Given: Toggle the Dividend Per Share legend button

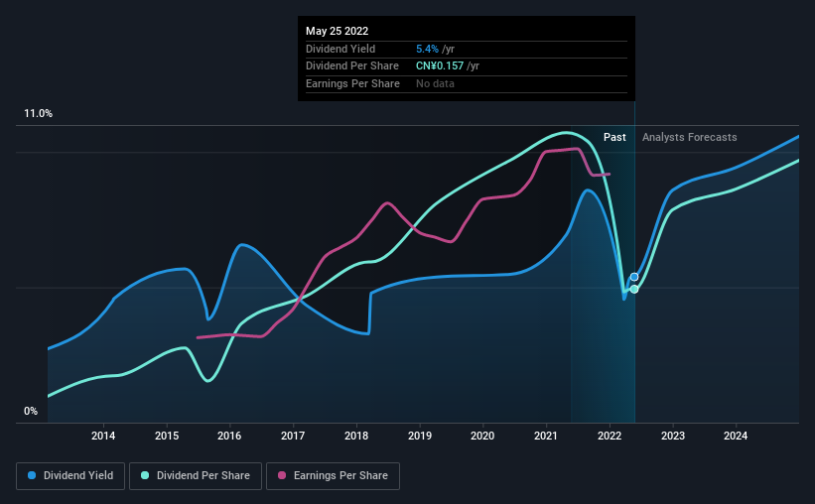Looking at the screenshot, I should tap(196, 476).
